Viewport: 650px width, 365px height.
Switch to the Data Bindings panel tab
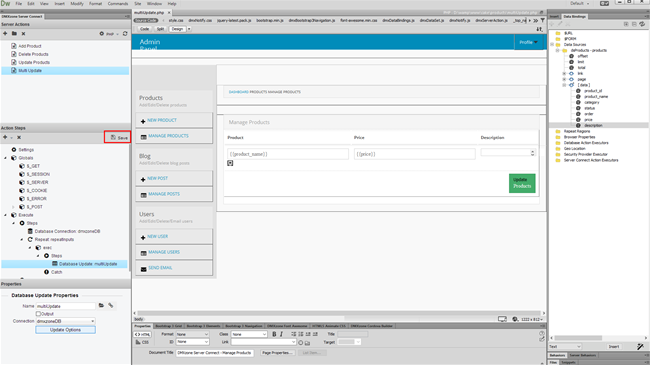click(575, 17)
